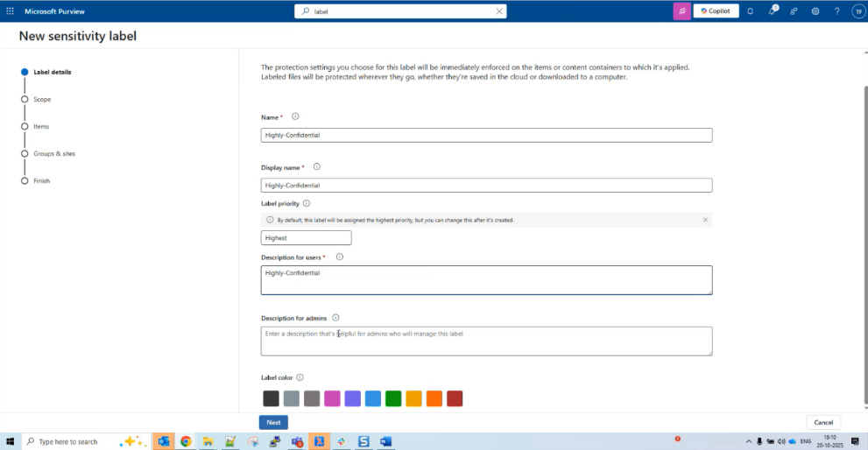Click Next to continue
This screenshot has width=868, height=450.
(273, 422)
